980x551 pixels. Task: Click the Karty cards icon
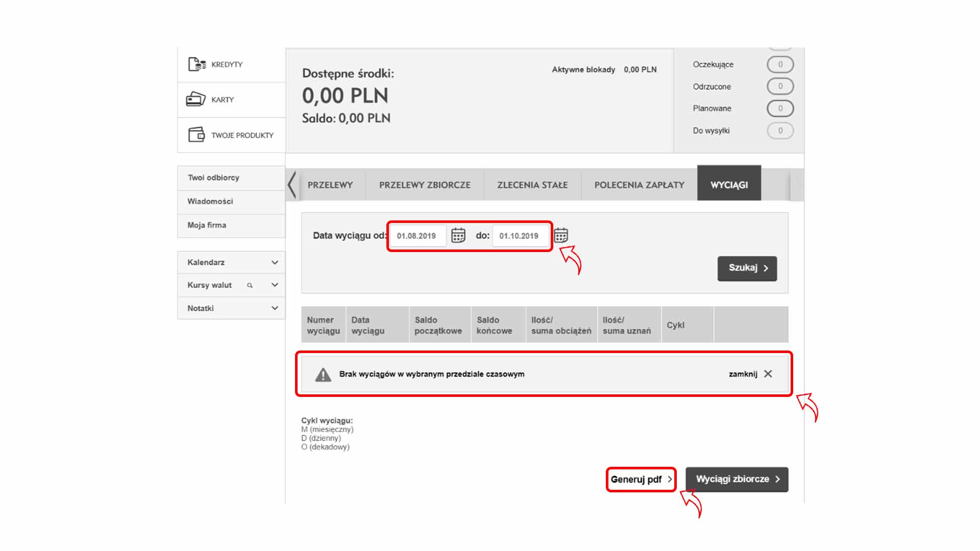point(196,99)
